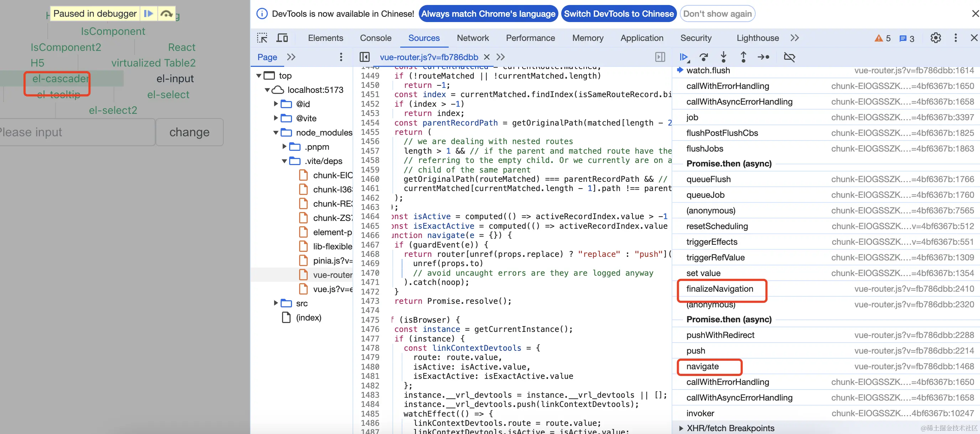Click the step into function icon
This screenshot has width=980, height=434.
[724, 57]
